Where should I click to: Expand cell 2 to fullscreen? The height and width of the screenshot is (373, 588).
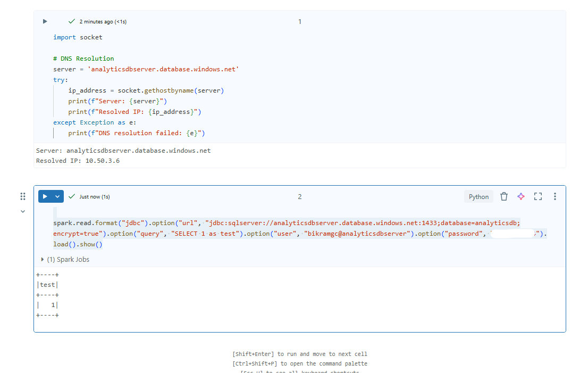(537, 196)
